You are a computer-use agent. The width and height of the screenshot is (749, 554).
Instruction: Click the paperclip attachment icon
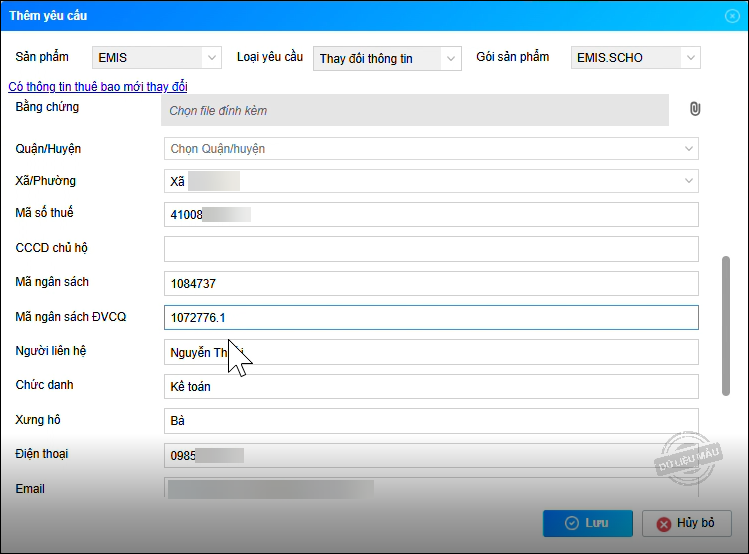[695, 110]
